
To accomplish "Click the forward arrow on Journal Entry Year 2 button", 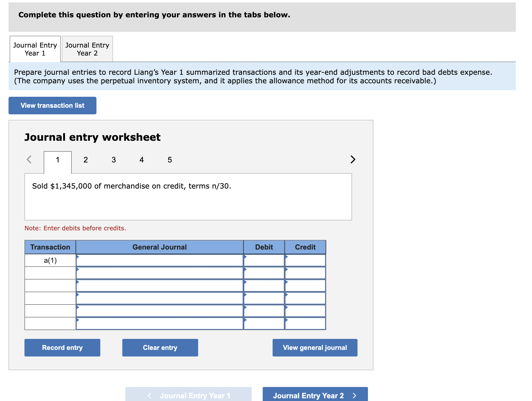I will [x=354, y=396].
